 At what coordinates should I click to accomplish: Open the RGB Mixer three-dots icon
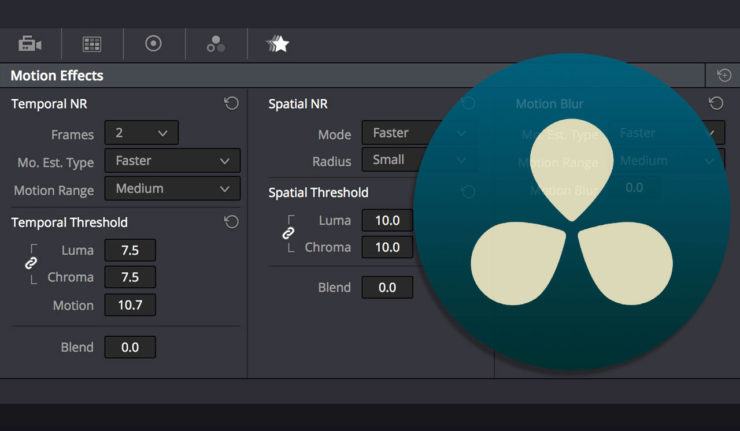[216, 44]
